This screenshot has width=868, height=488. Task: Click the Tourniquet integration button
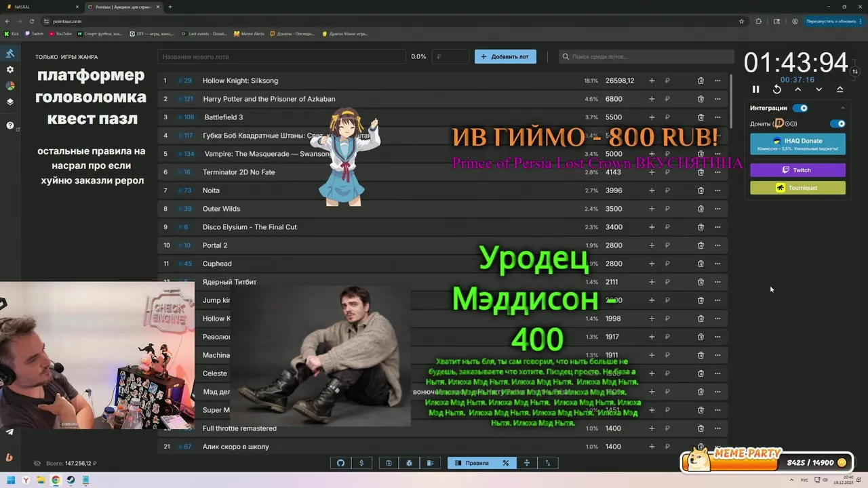click(x=797, y=188)
